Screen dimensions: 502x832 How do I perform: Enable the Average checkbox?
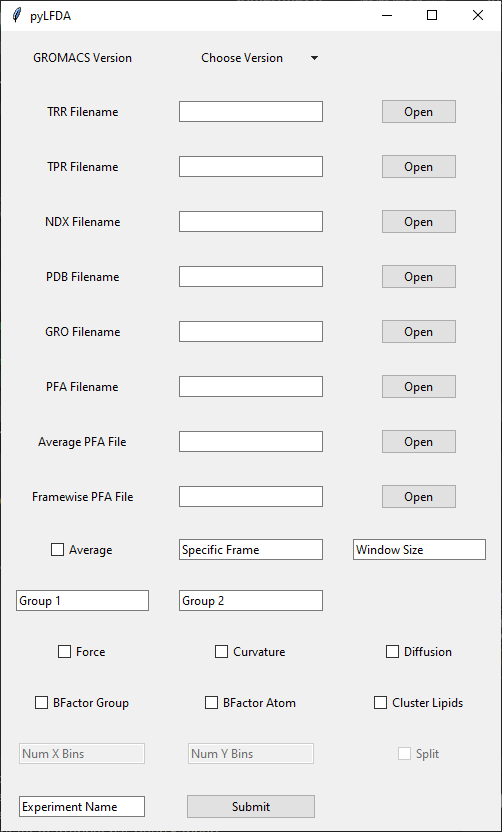tap(57, 550)
